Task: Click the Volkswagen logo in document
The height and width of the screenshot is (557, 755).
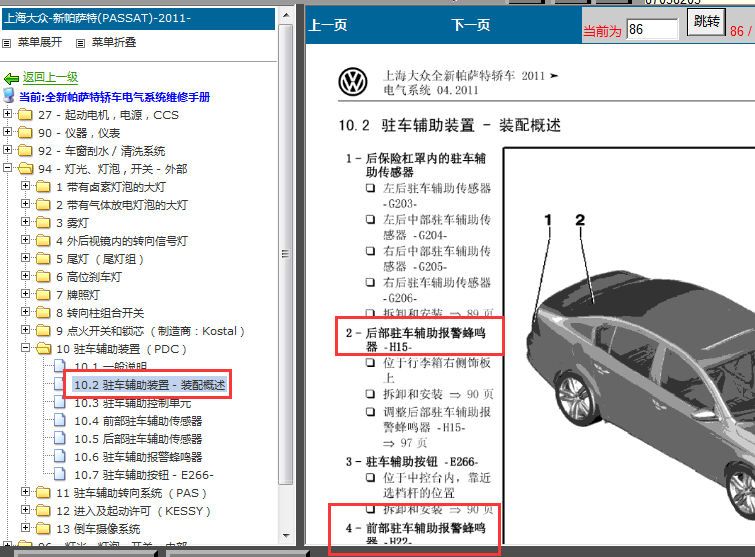Action: click(x=352, y=82)
